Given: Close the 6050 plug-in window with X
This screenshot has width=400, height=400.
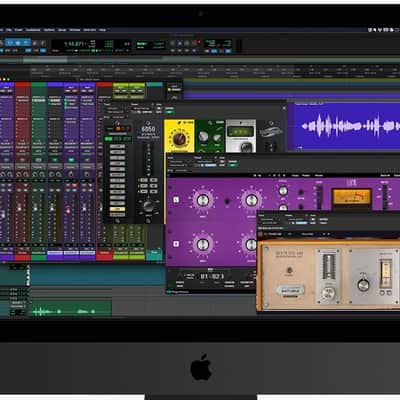Looking at the screenshot, I should click(284, 108).
